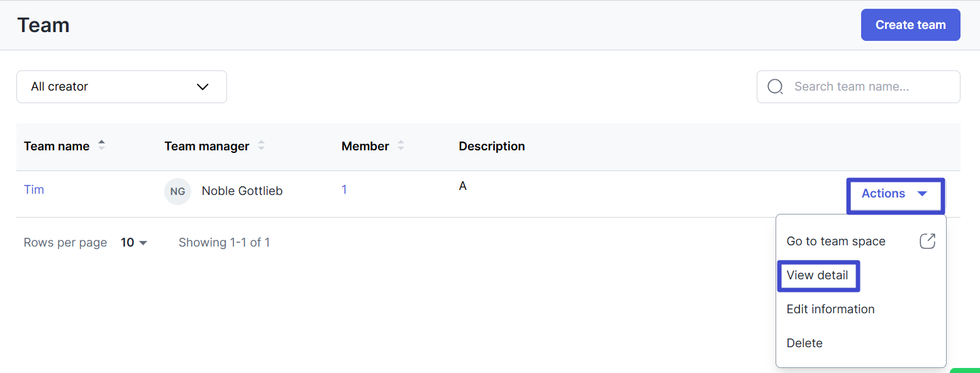Image resolution: width=980 pixels, height=373 pixels.
Task: Click sort arrows beside Member column
Action: coord(401,145)
